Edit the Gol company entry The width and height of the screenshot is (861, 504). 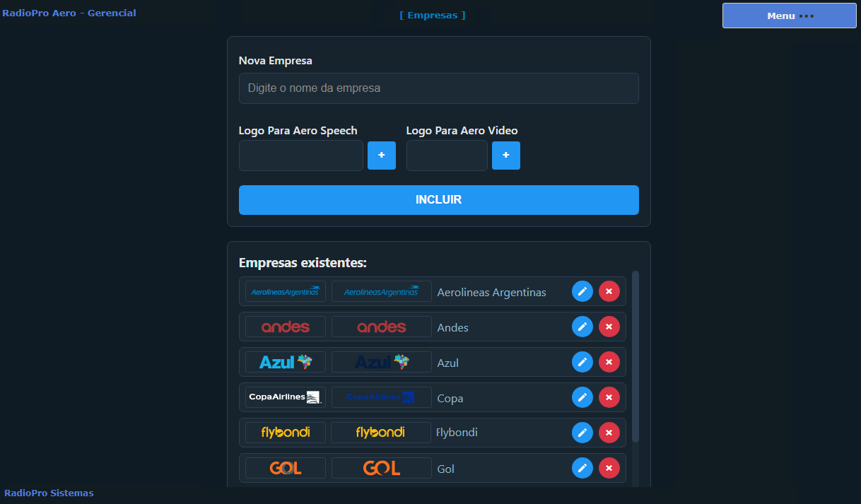coord(582,468)
